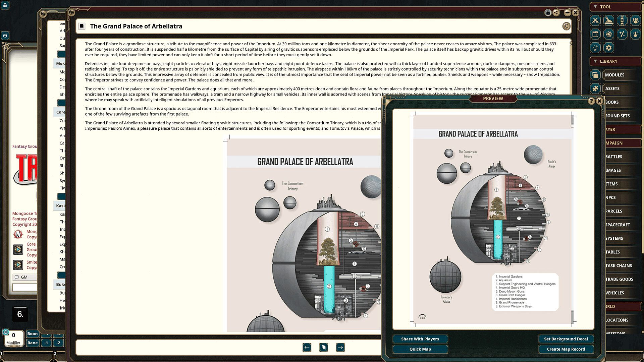The image size is (644, 362).
Task: Open the SPACECRAFT library entry
Action: click(x=618, y=225)
